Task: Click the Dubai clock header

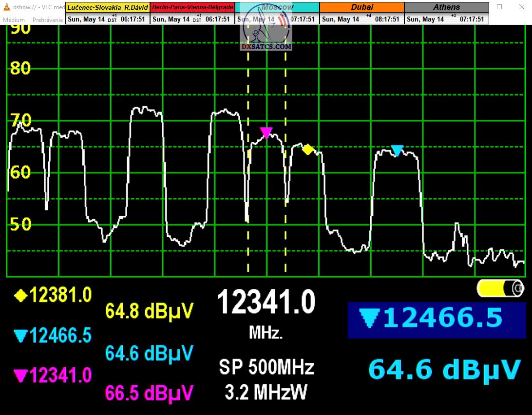Action: tap(362, 7)
